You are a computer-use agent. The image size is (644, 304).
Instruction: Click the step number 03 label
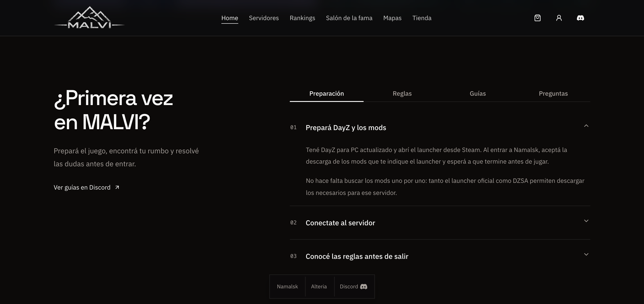293,256
